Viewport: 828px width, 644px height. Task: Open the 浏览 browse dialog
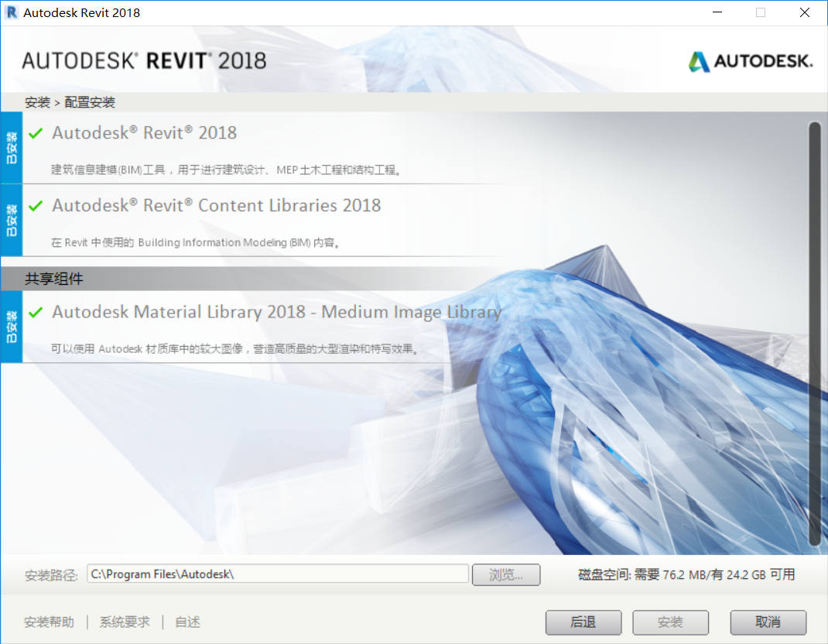pos(506,574)
